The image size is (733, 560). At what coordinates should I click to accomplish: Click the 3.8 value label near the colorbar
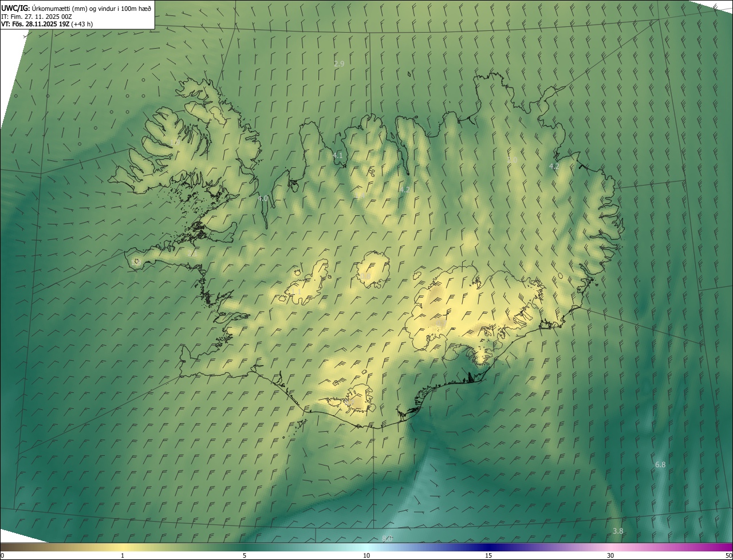618,531
